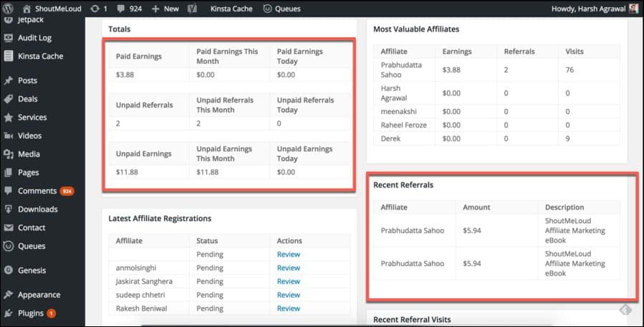Viewport: 644px width, 327px height.
Task: Click the Audit Log sidebar icon
Action: [8, 38]
